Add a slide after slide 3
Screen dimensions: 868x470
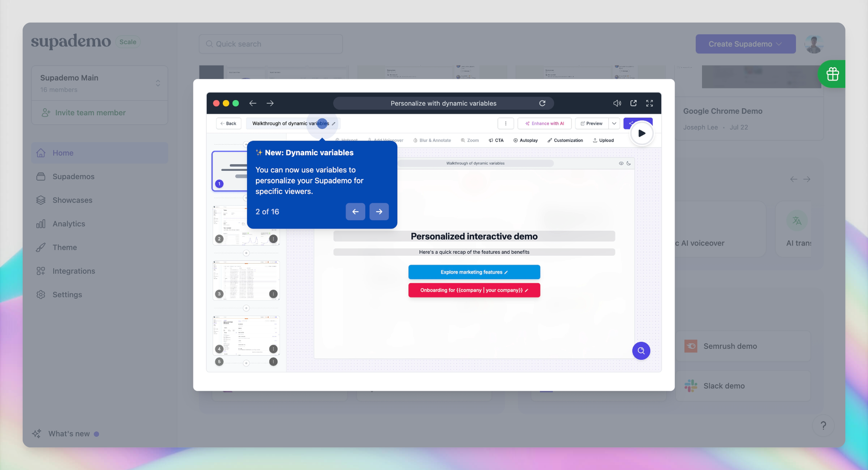pos(246,308)
